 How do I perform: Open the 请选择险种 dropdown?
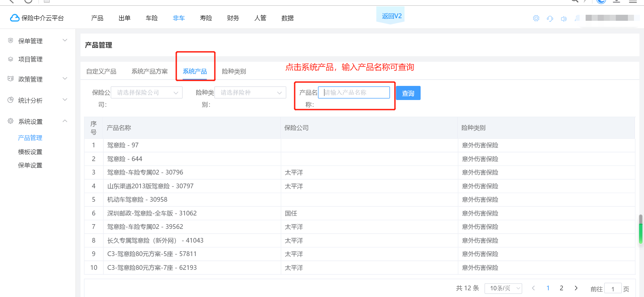pos(250,93)
